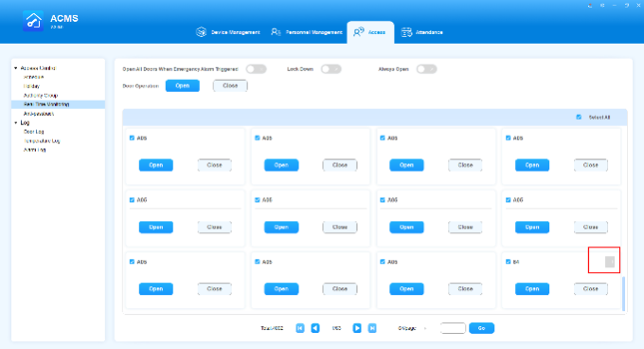Switch to the Access tab

[x=370, y=32]
